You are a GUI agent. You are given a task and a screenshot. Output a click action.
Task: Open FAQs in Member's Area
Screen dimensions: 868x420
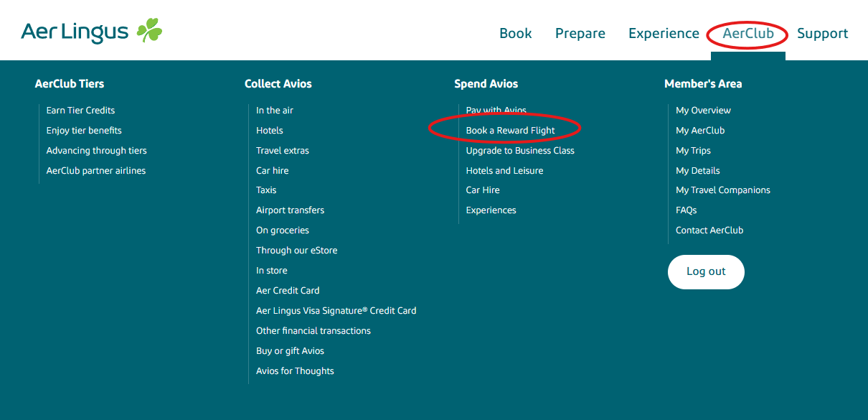click(687, 210)
